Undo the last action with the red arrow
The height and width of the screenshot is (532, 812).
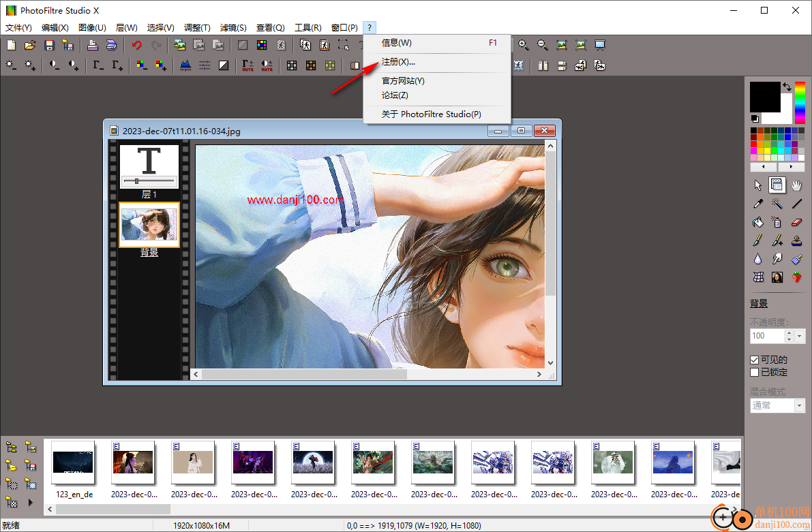[137, 45]
